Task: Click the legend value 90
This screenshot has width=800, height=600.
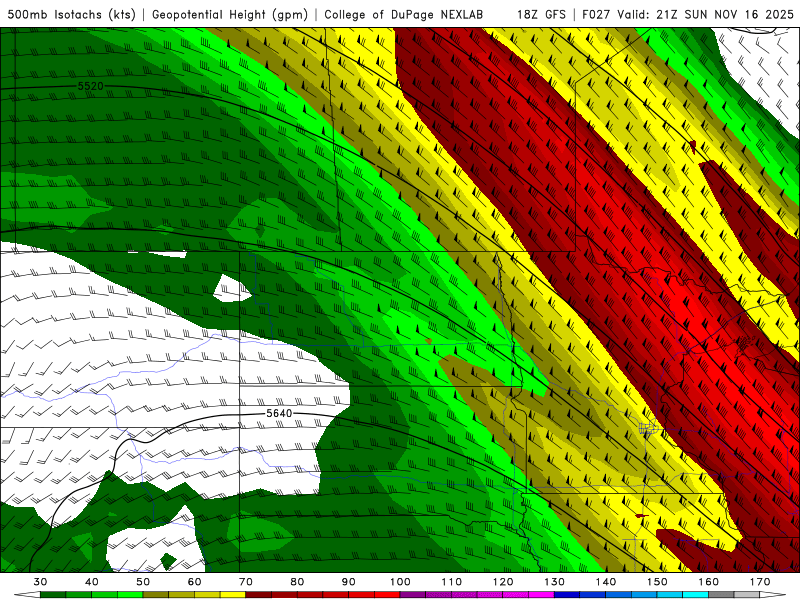Action: (348, 582)
